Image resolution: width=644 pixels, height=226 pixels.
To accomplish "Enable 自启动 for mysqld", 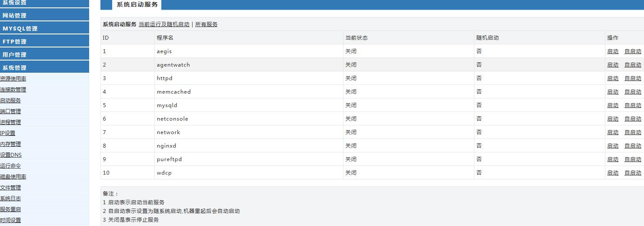I will click(633, 105).
